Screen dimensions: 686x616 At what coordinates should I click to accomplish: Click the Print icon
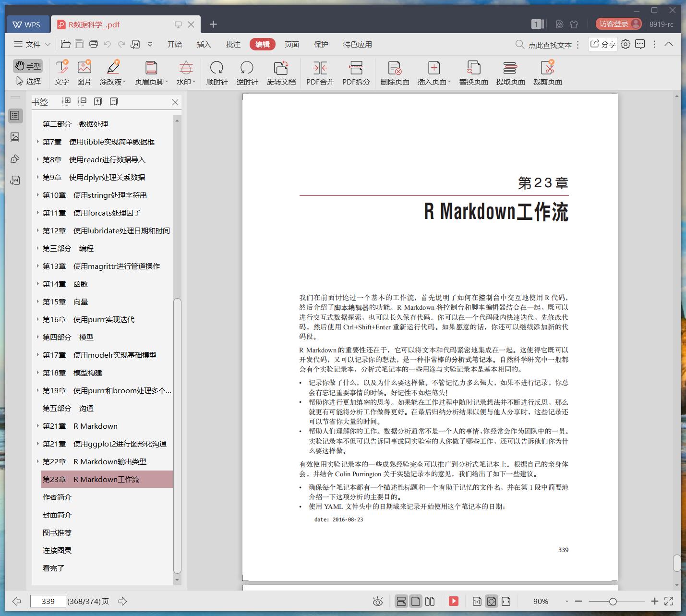click(94, 44)
